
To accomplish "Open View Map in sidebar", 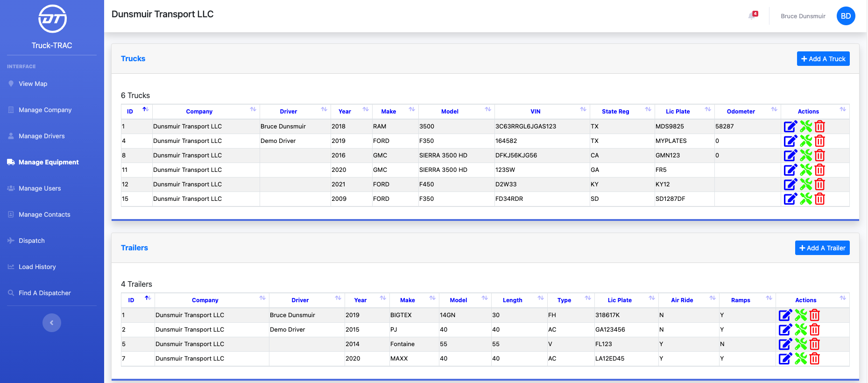I will tap(33, 84).
